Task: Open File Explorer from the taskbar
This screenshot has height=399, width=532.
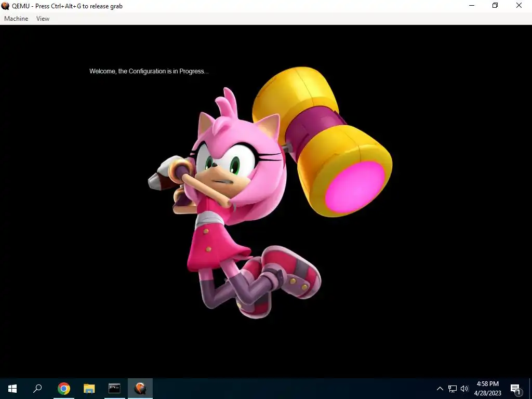Action: [89, 389]
